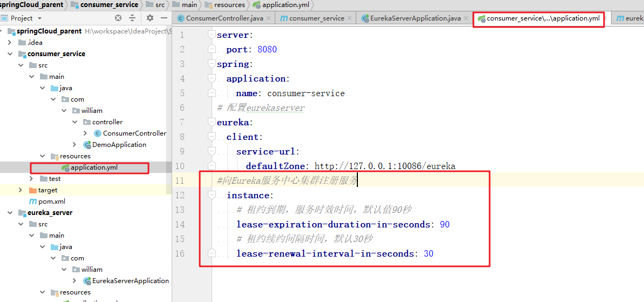
Task: Expand the target folder
Action: (x=22, y=190)
